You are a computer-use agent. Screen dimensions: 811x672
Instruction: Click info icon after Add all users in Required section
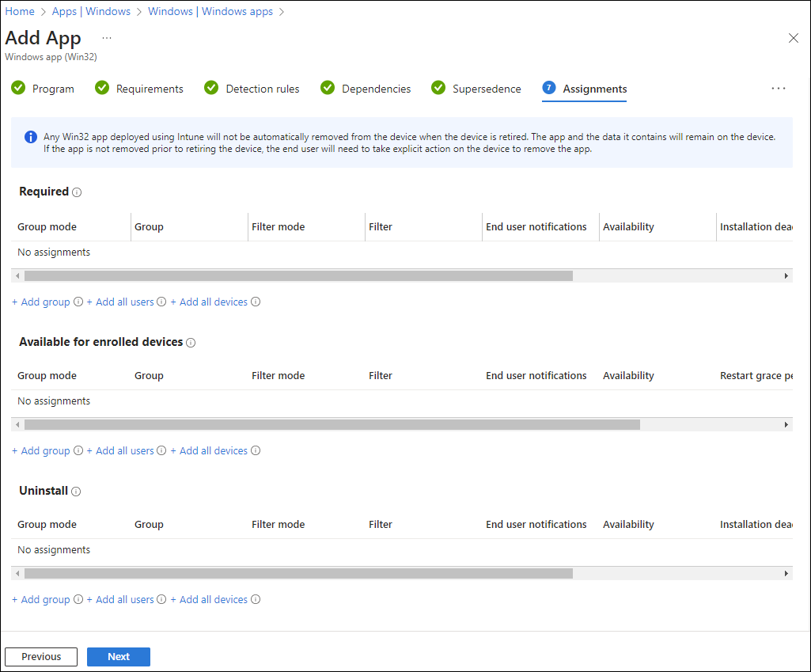click(161, 302)
